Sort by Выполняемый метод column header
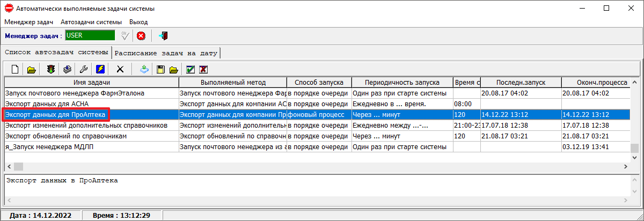Screen dimensions: 644x221 (x=233, y=83)
